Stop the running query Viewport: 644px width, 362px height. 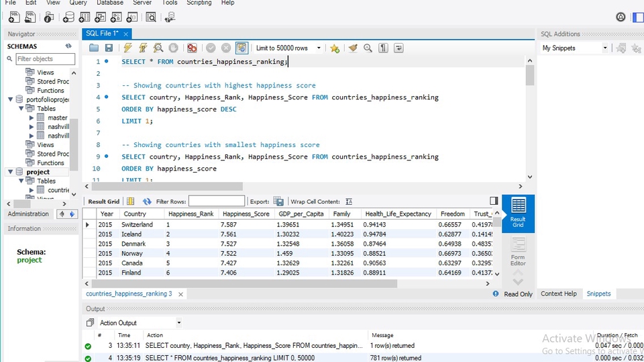click(173, 48)
